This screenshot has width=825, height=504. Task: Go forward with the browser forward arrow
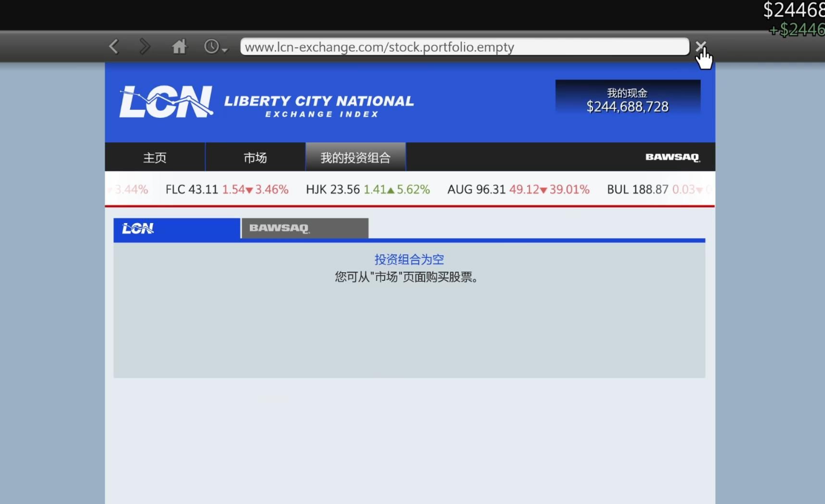pos(145,46)
